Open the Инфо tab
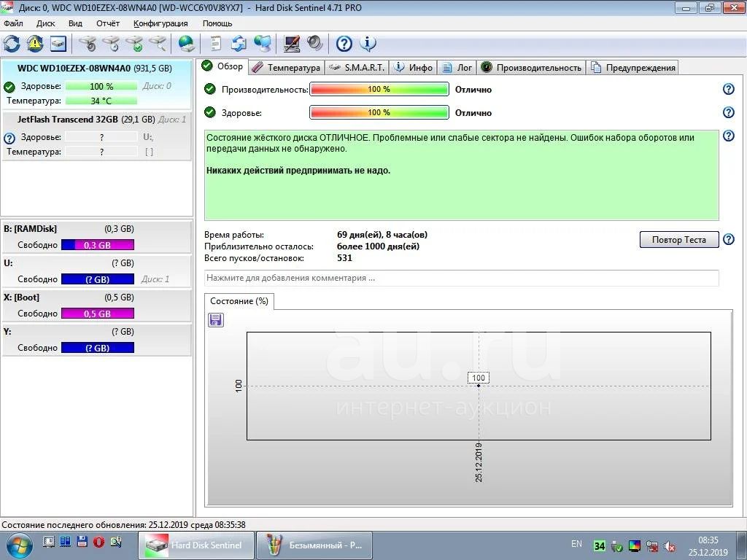The height and width of the screenshot is (560, 747). (x=414, y=68)
